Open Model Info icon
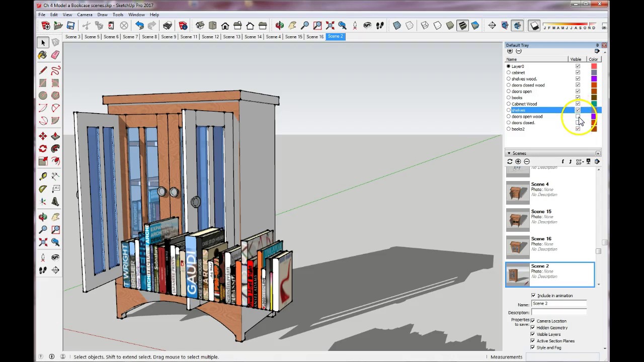644x362 pixels. (183, 26)
